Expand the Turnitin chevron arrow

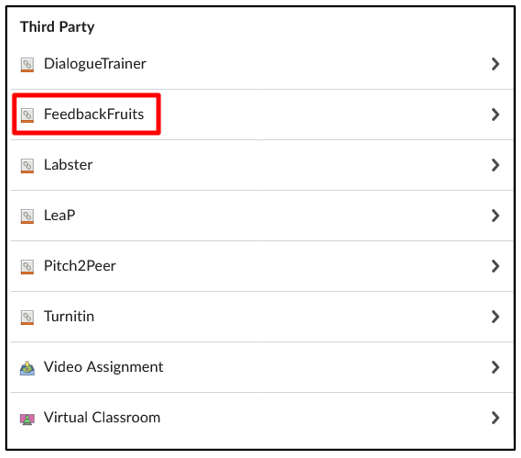[495, 317]
